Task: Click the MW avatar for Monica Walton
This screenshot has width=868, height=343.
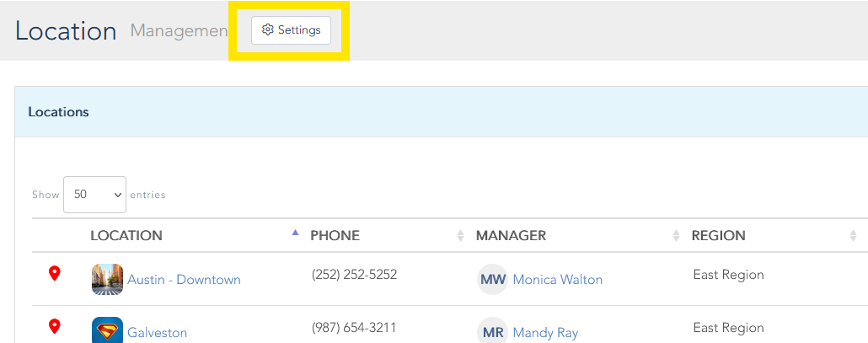Action: 492,280
